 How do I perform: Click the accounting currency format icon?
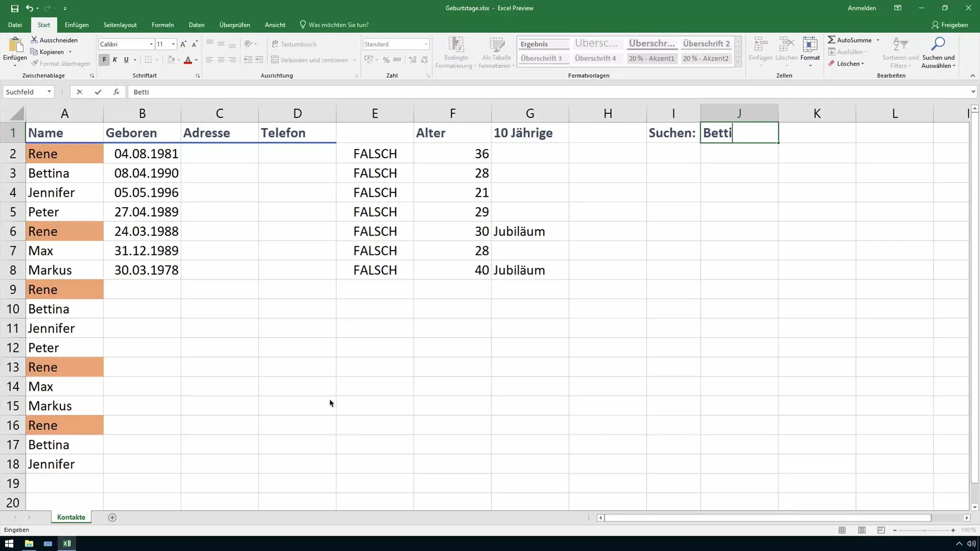pyautogui.click(x=369, y=60)
